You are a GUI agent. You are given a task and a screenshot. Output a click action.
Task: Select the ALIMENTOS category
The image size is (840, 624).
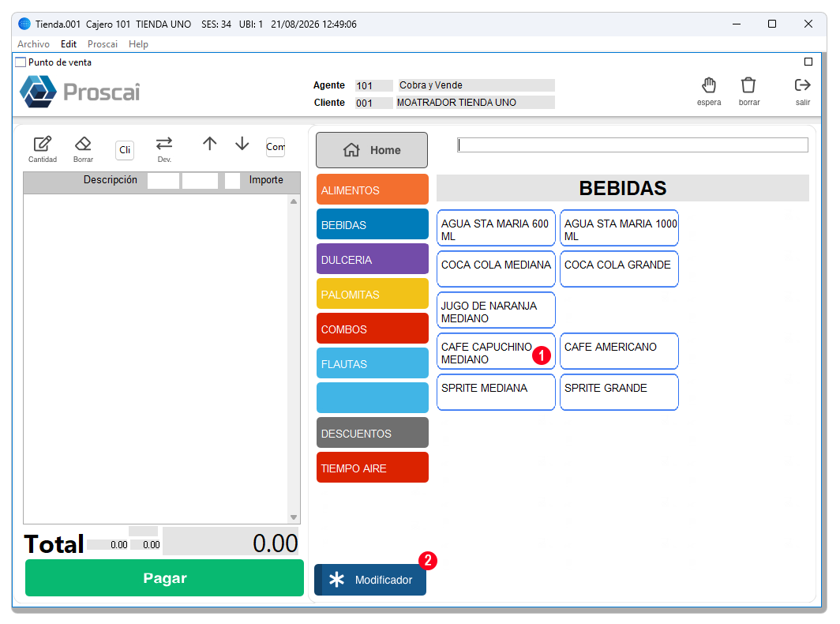point(373,190)
